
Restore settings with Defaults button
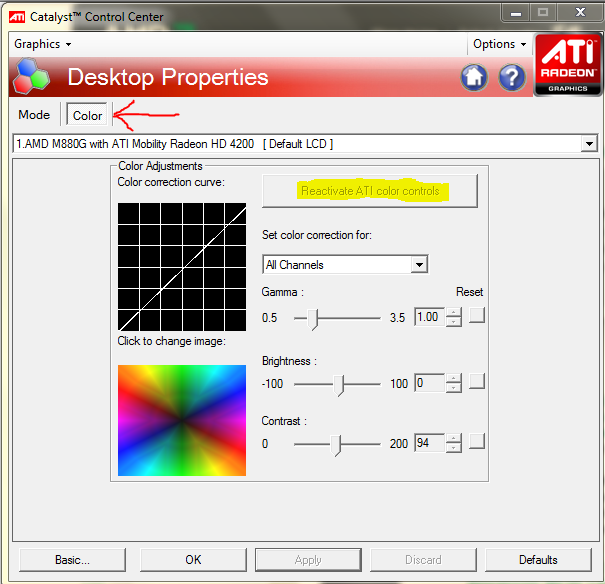[538, 559]
